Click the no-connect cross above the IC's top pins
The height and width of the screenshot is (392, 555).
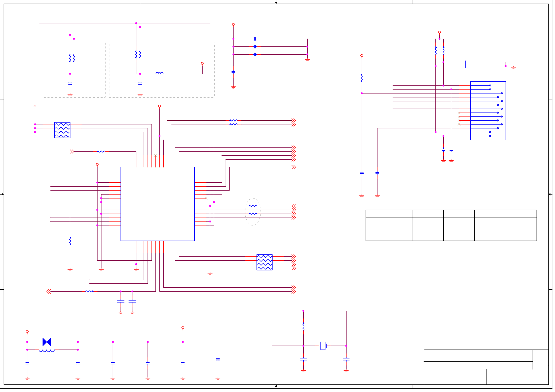click(x=155, y=155)
